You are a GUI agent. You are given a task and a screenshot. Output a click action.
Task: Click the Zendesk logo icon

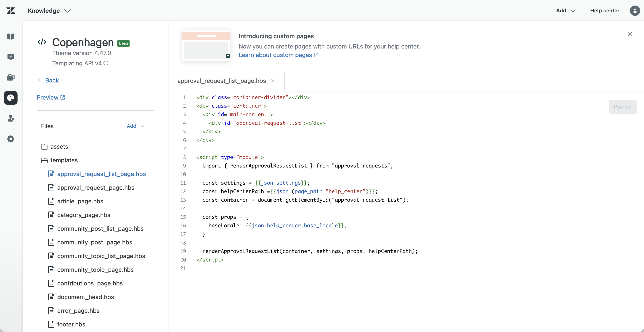click(11, 10)
